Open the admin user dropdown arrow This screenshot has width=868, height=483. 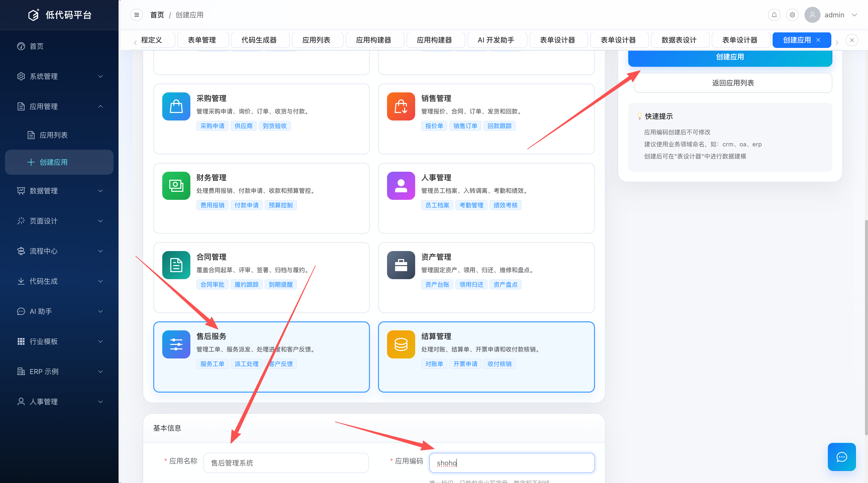pos(854,15)
